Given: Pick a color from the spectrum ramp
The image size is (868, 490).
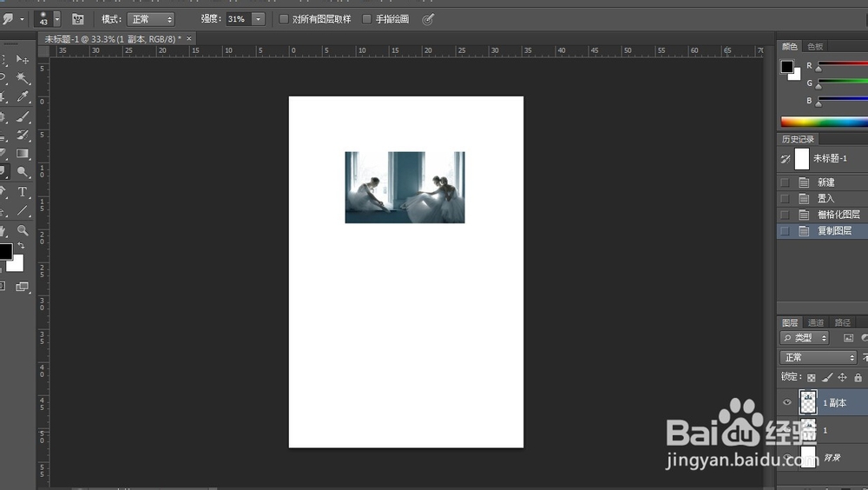Looking at the screenshot, I should (x=825, y=122).
